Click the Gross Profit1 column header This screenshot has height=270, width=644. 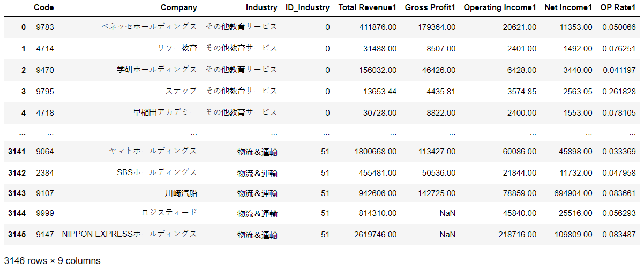coord(430,7)
